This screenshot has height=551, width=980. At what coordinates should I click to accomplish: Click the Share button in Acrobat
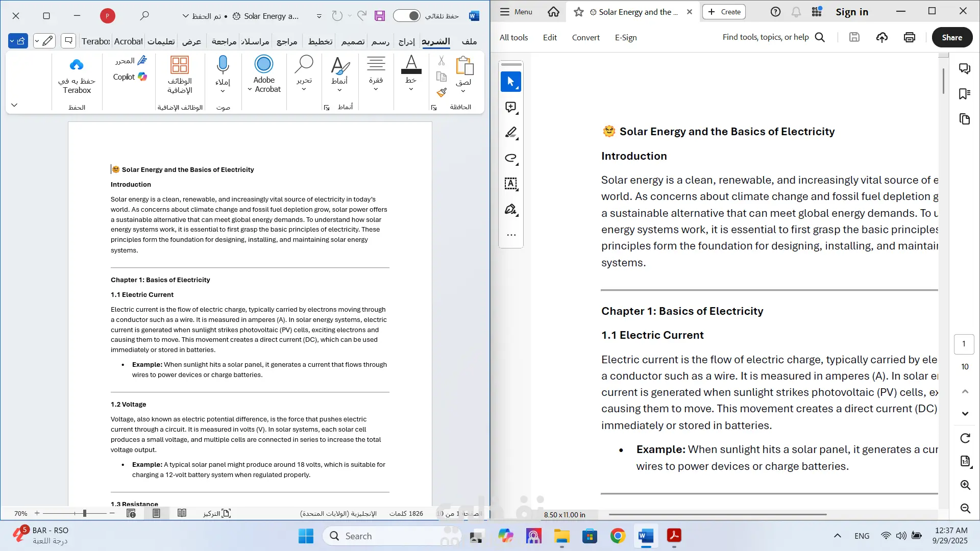click(x=951, y=37)
